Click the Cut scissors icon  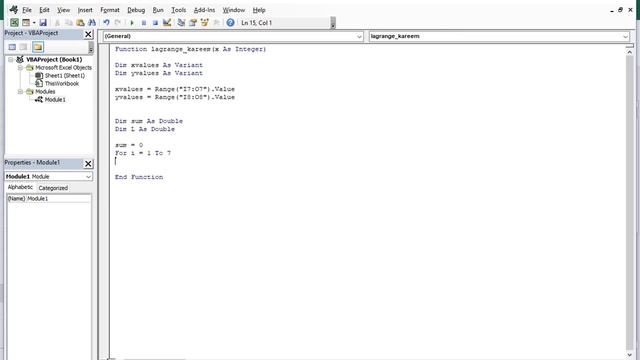[x=57, y=23]
